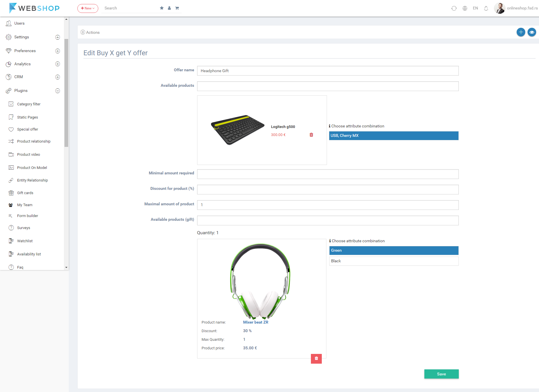The width and height of the screenshot is (539, 392).
Task: Click the Maximal amount of product field
Action: point(328,205)
